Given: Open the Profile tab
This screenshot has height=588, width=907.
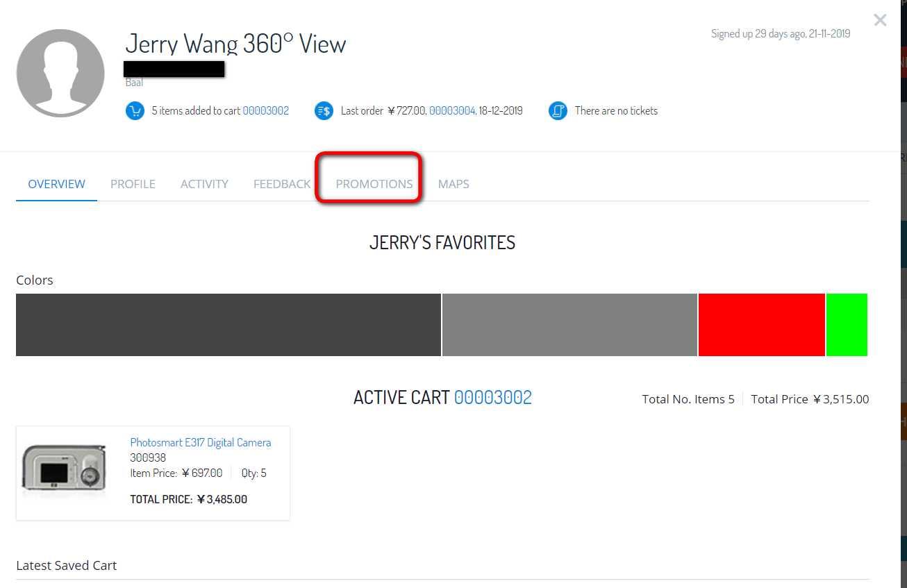Looking at the screenshot, I should click(133, 184).
